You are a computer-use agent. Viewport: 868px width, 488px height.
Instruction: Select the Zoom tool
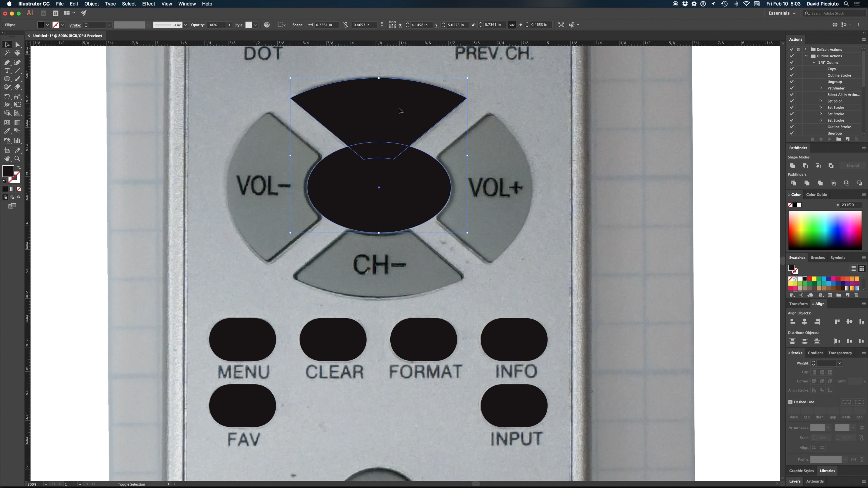pyautogui.click(x=17, y=159)
